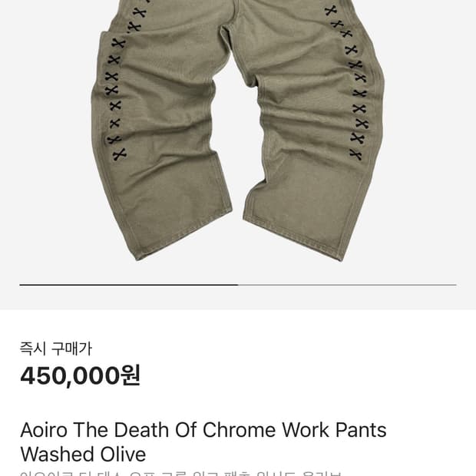This screenshot has height=476, width=476.
Task: Click the dark active segment of image slider
Action: click(x=129, y=285)
